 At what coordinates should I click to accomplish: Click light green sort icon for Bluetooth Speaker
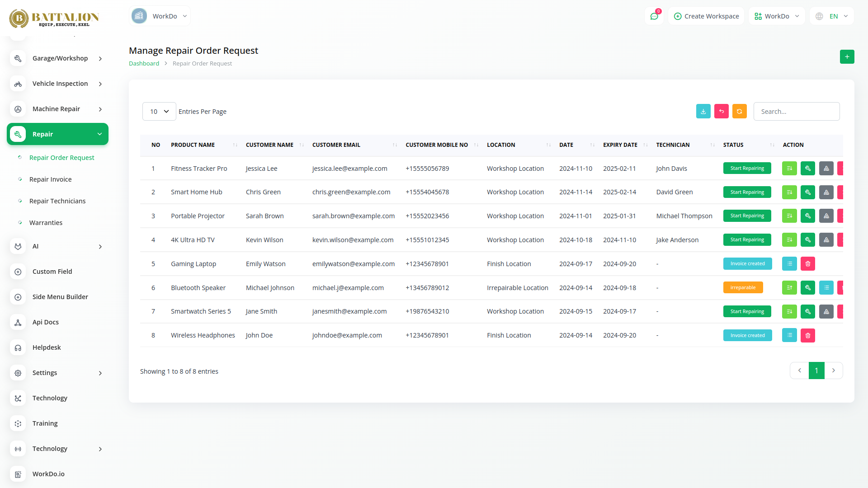(789, 287)
